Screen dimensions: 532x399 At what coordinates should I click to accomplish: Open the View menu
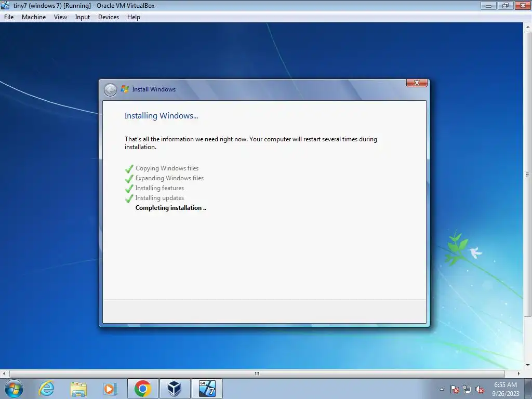pyautogui.click(x=60, y=17)
